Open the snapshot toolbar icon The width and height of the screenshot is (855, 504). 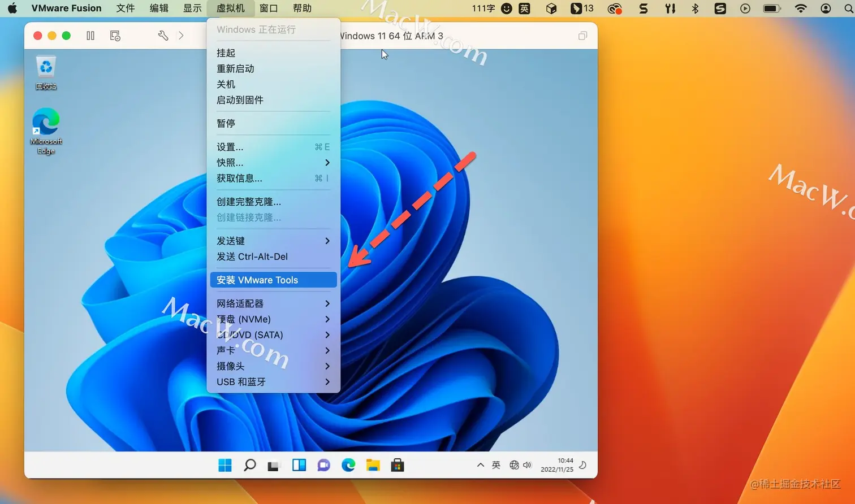click(x=115, y=36)
